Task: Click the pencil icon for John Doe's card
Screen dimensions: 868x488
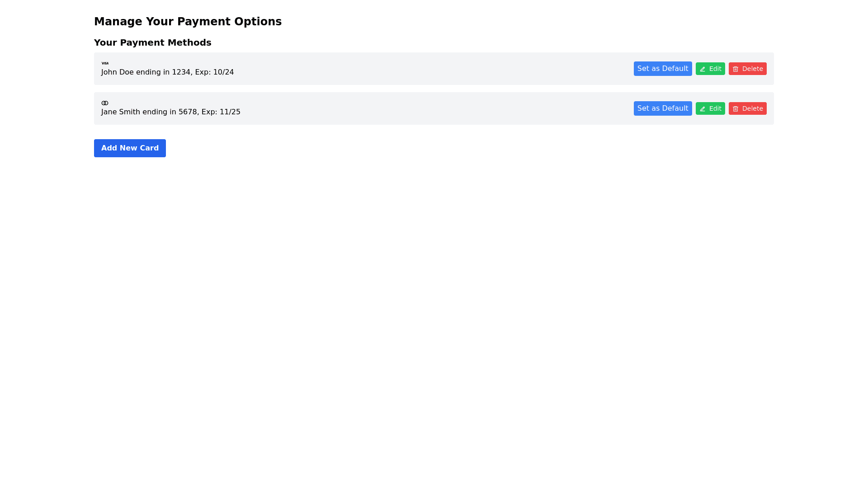Action: [703, 69]
